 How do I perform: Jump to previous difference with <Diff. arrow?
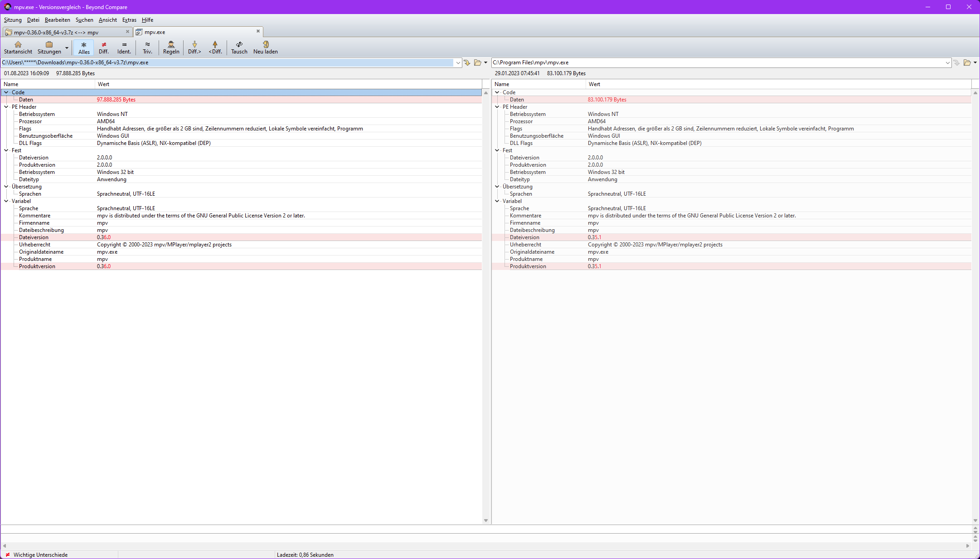click(215, 45)
